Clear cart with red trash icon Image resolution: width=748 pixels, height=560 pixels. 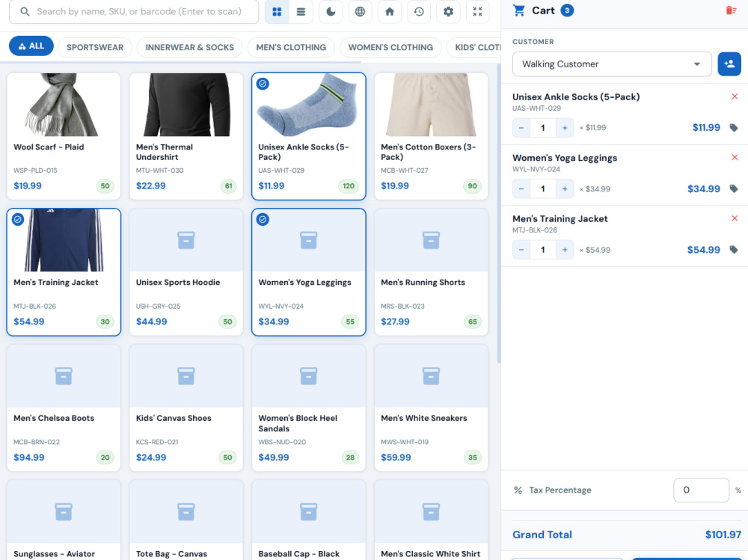[731, 10]
